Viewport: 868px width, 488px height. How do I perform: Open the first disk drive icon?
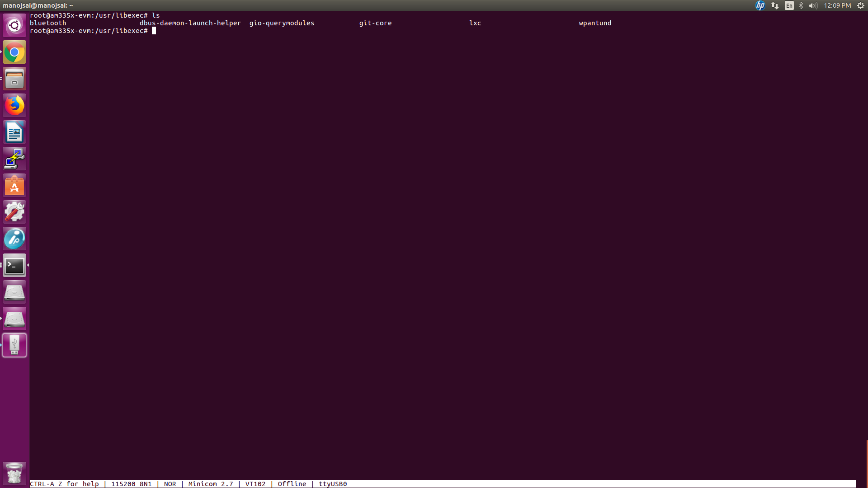14,292
